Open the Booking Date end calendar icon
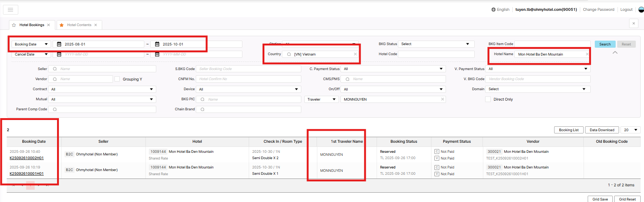Screen dimensions: 644x202 coord(157,44)
